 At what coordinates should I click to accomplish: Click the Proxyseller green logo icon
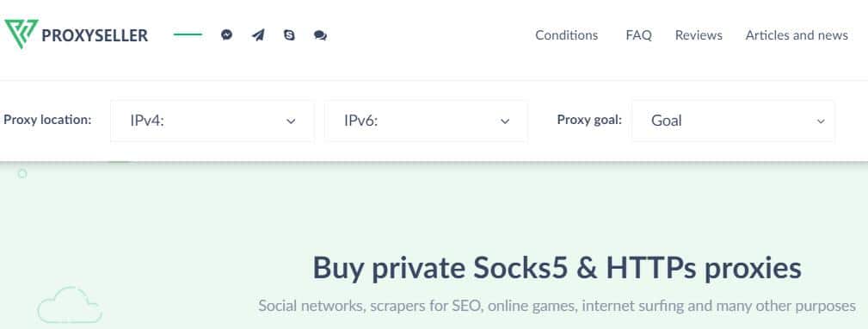22,34
